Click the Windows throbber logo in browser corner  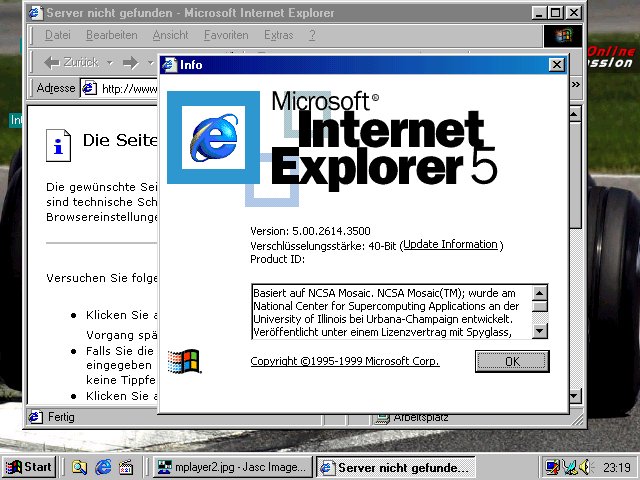562,36
